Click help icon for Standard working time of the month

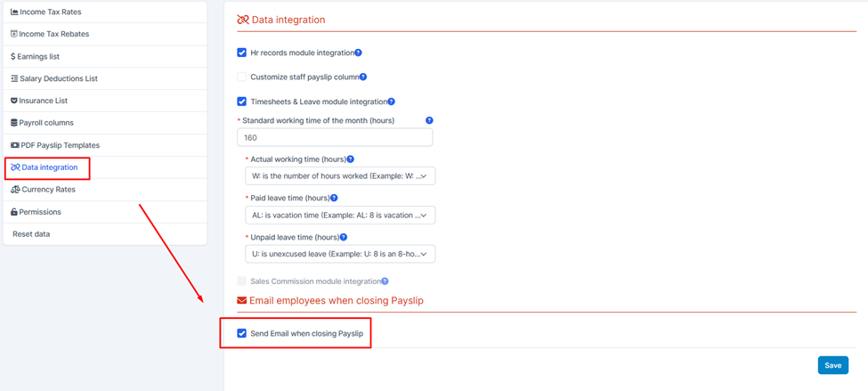click(x=429, y=120)
